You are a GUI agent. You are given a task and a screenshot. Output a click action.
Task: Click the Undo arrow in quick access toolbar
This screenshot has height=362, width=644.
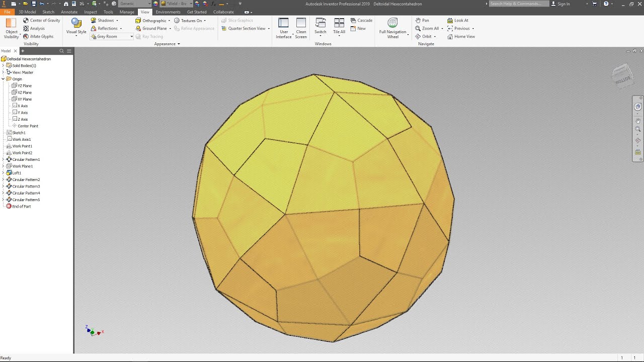point(42,4)
